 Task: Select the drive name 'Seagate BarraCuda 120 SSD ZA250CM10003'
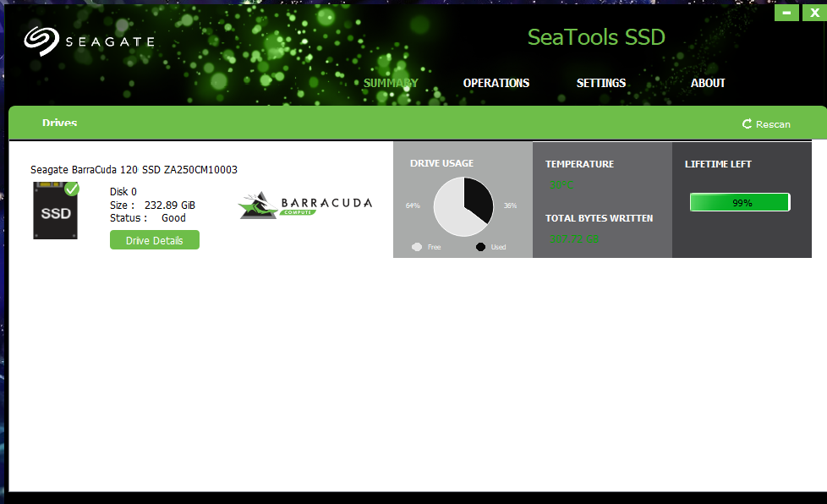134,170
